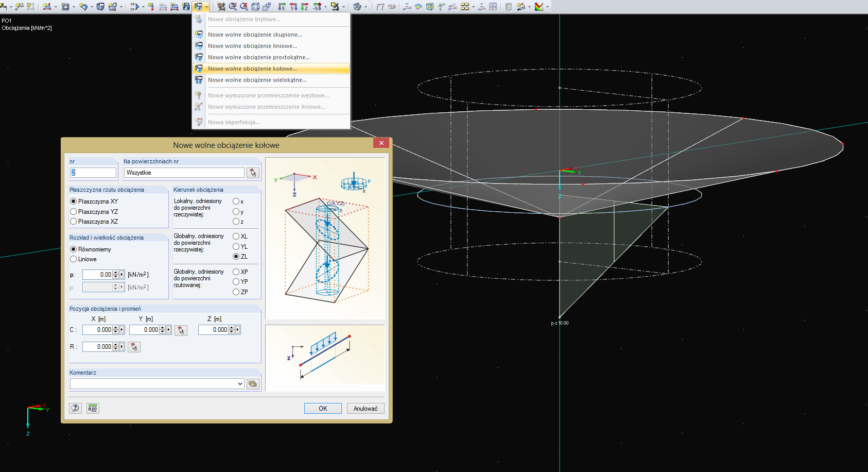Expand arrow next to the p load value
The width and height of the screenshot is (868, 472).
pyautogui.click(x=122, y=275)
